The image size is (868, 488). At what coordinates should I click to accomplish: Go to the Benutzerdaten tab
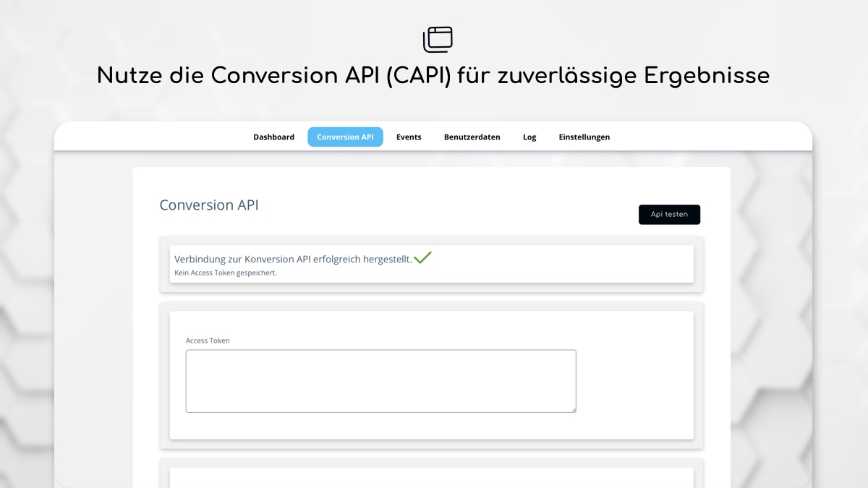[472, 137]
